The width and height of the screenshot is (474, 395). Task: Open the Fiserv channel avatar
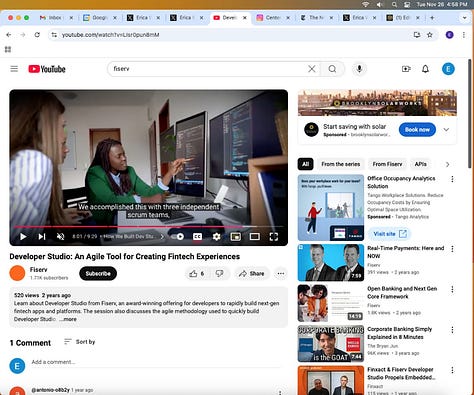tap(17, 273)
